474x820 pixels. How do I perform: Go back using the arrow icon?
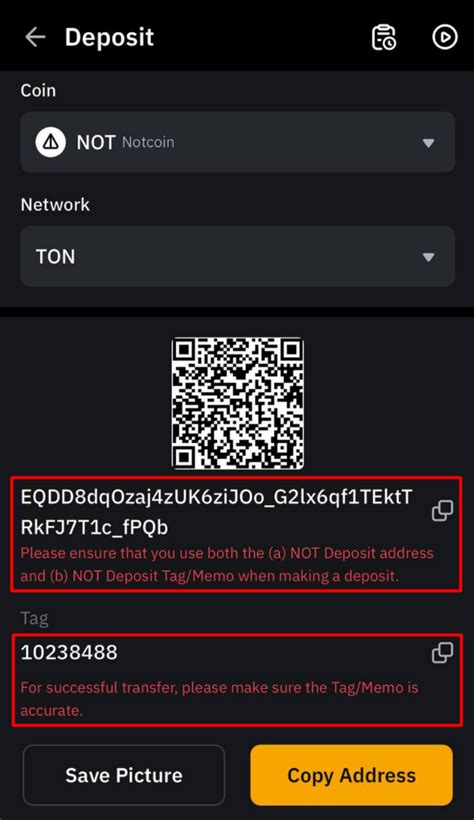pos(35,37)
